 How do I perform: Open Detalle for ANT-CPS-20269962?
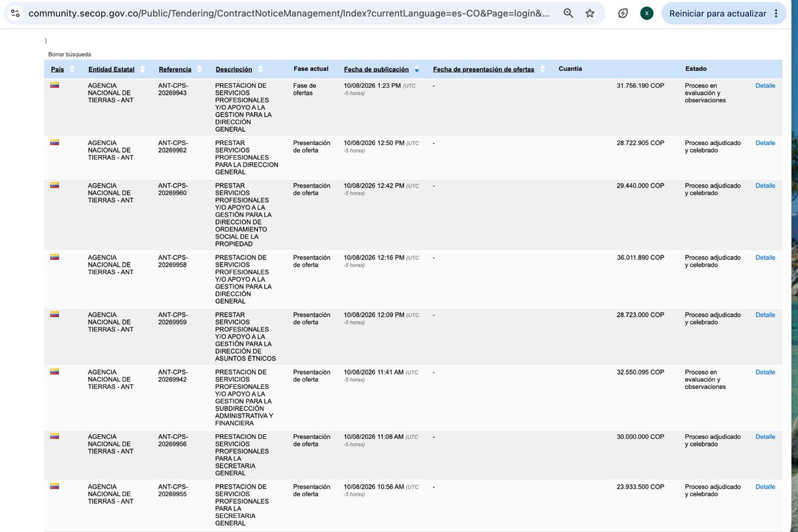[765, 142]
